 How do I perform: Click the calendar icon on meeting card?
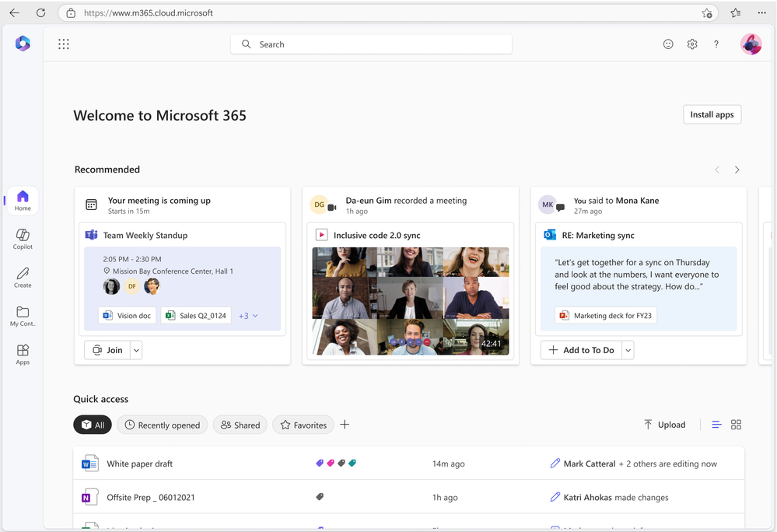91,205
